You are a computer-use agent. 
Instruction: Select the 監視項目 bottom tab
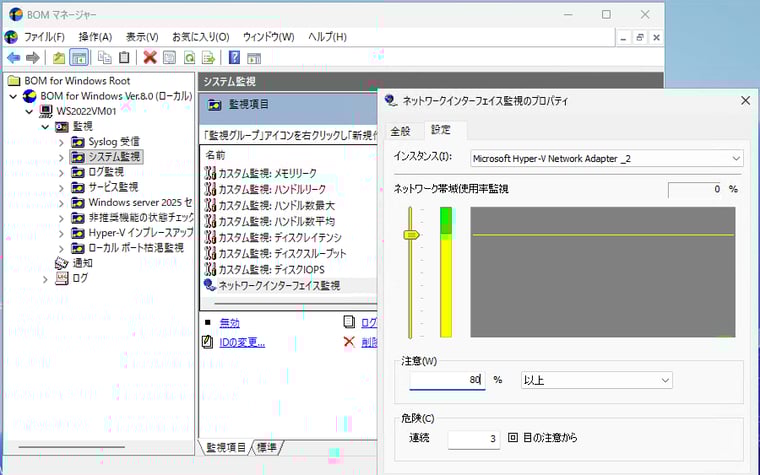226,447
